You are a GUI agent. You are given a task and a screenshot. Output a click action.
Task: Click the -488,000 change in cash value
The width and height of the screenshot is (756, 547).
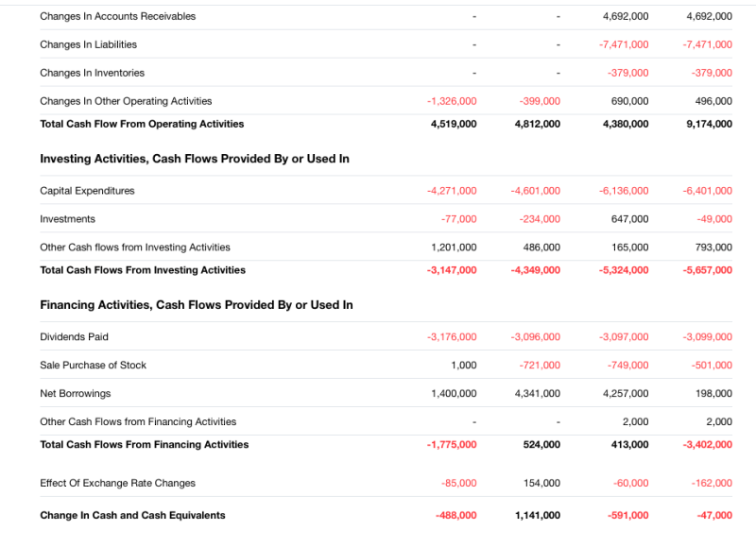tap(455, 516)
